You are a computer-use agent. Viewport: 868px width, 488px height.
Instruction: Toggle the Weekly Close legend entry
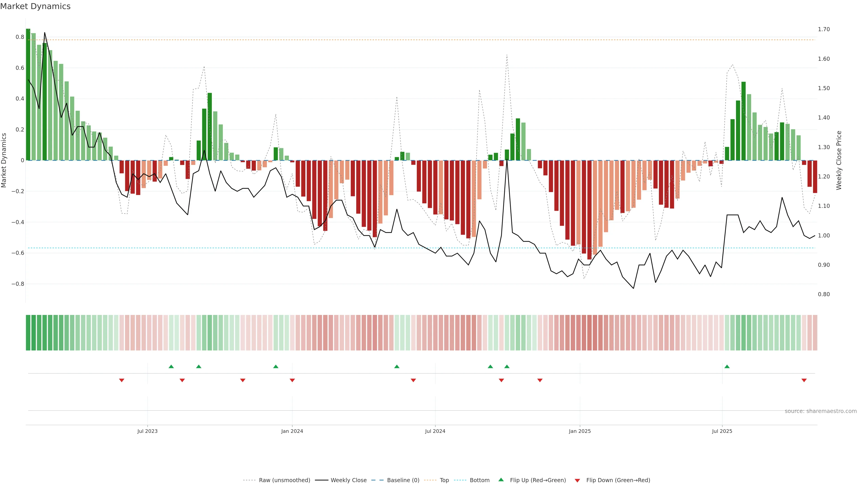[348, 480]
